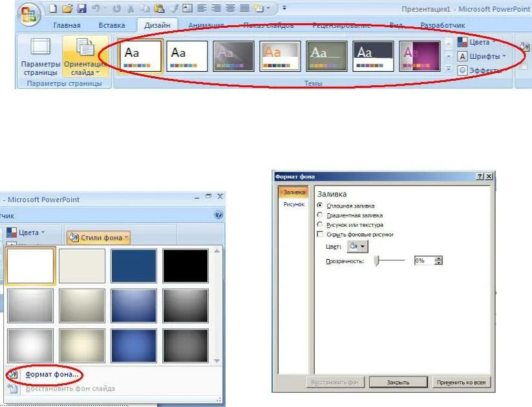Open the Шрифты theme fonts dropdown
532x407 pixels.
(482, 56)
